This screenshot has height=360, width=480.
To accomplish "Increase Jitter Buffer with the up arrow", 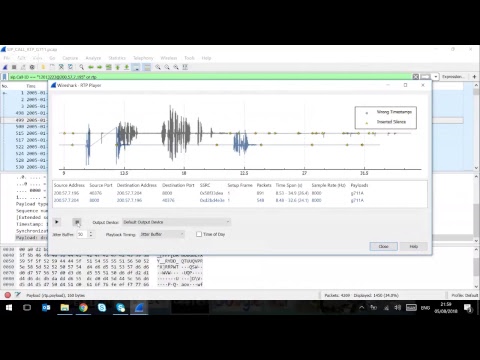I will [x=91, y=232].
